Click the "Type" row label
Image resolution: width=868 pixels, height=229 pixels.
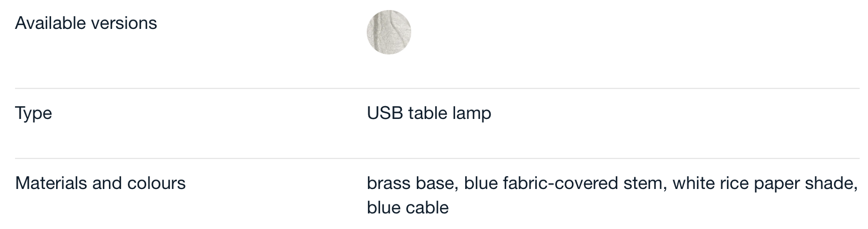point(33,114)
